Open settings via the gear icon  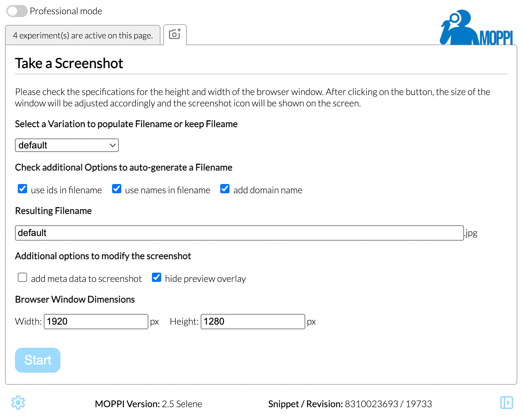click(x=18, y=403)
